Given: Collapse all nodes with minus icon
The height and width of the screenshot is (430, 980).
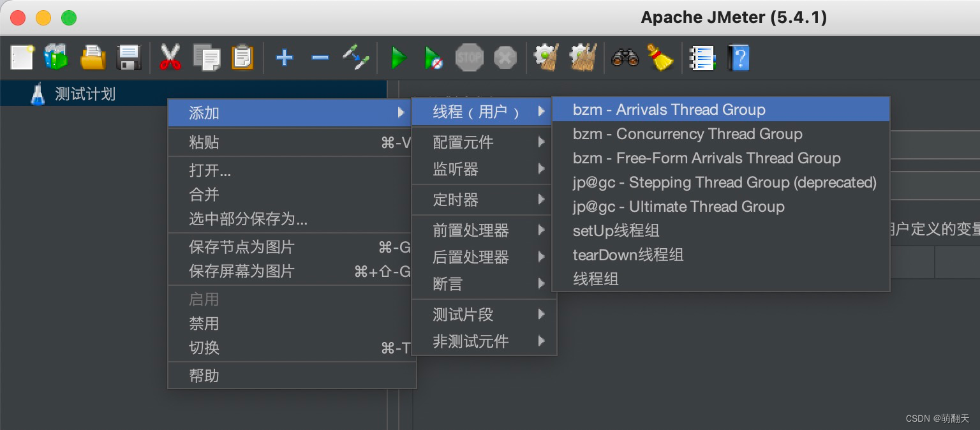Looking at the screenshot, I should [320, 58].
